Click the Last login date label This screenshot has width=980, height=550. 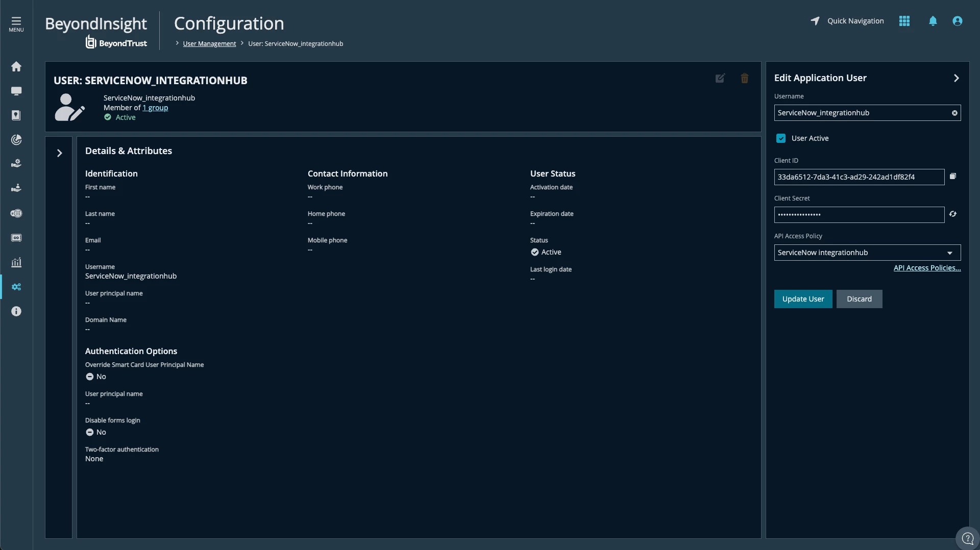(x=551, y=269)
